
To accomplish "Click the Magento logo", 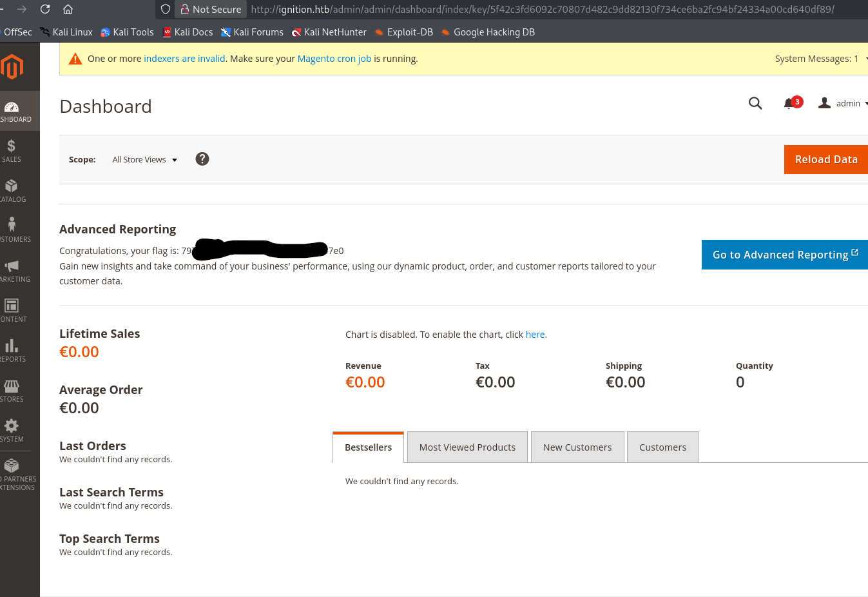I will [x=11, y=67].
